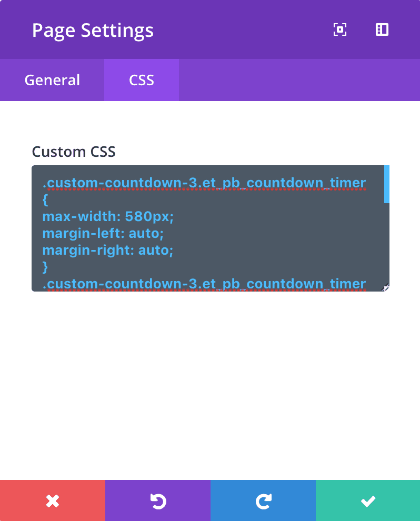
Task: Expand Page Settings to fullscreen
Action: (339, 30)
